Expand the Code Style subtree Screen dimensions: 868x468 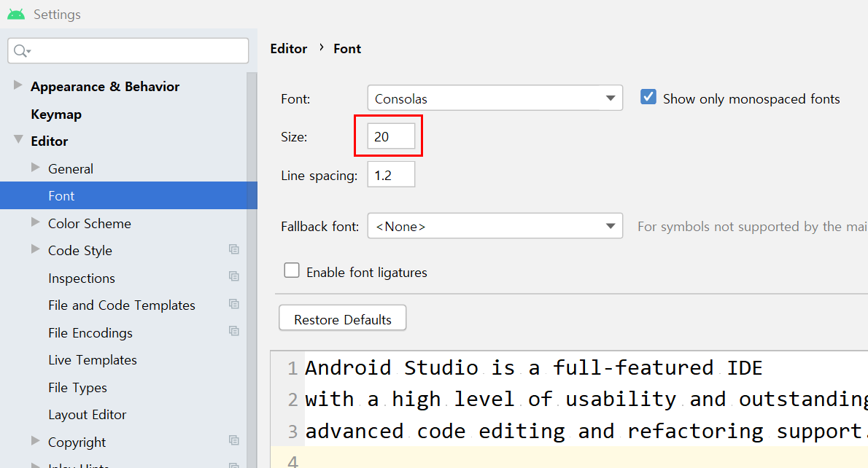coord(36,249)
